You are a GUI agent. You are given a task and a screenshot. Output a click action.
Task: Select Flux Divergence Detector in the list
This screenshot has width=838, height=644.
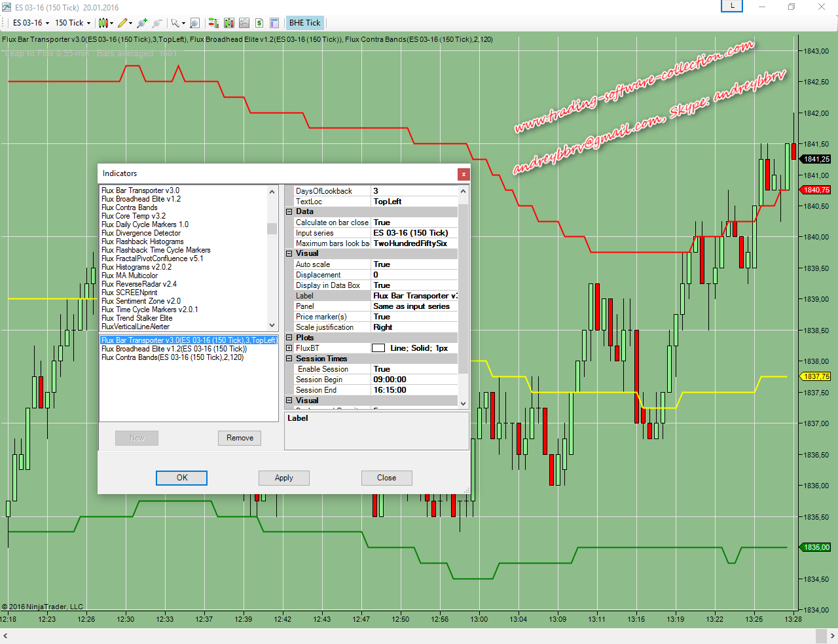point(141,233)
